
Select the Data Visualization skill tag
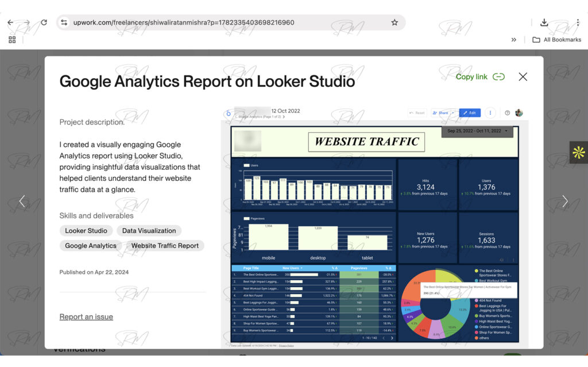[149, 230]
